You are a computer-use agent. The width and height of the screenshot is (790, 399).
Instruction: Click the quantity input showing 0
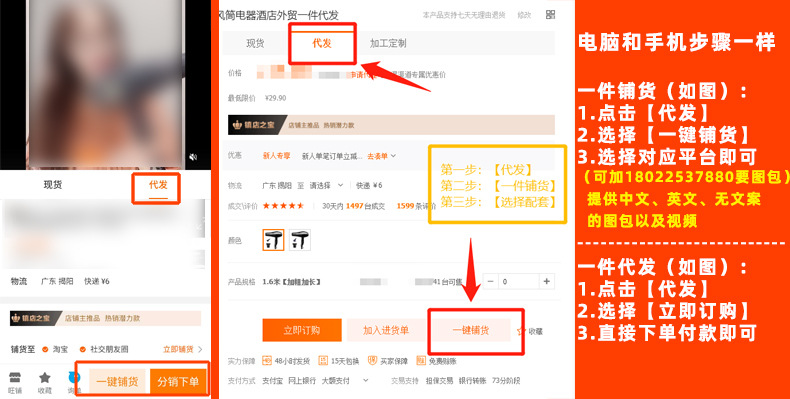[x=518, y=282]
